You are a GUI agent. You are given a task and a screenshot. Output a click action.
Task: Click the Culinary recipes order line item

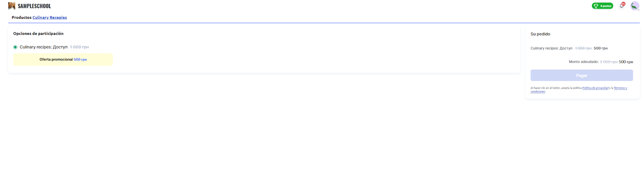(551, 48)
